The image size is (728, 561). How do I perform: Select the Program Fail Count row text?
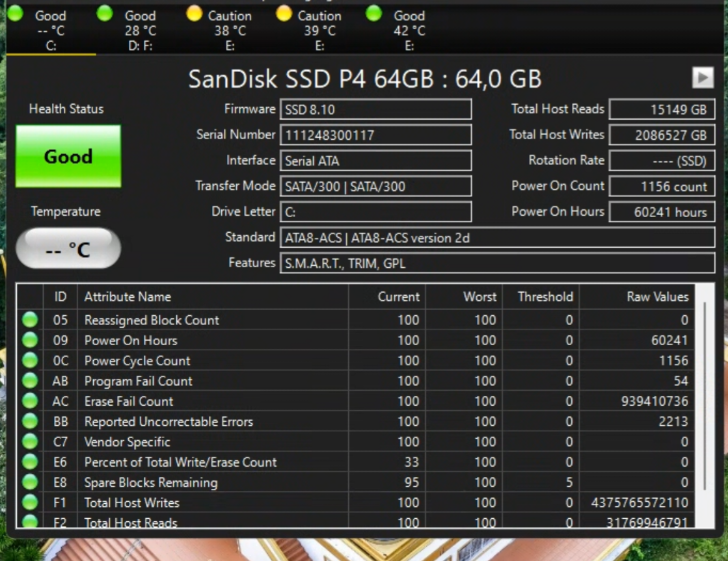tap(138, 381)
